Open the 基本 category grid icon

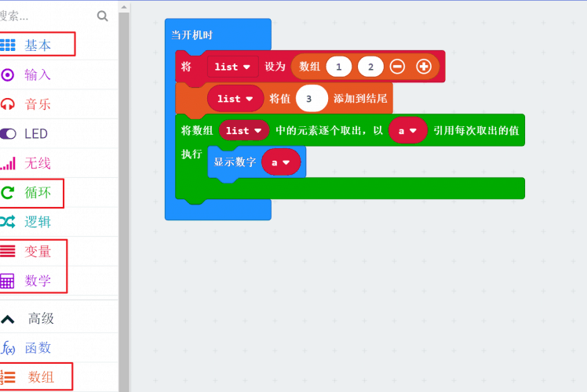tap(8, 45)
